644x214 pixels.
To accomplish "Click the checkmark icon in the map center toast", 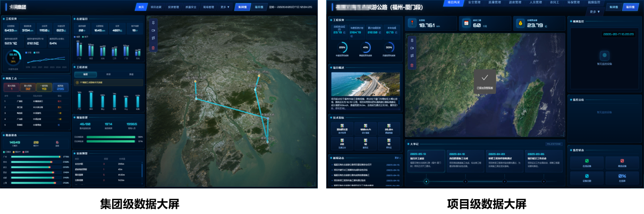I will (x=485, y=77).
